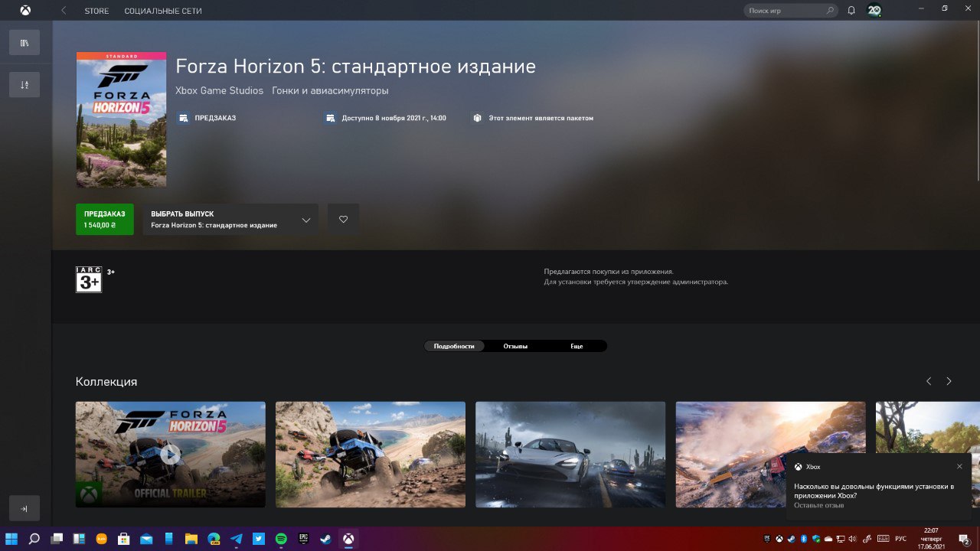Click ПРЕДЗАКАЗ status badge label
Image resolution: width=980 pixels, height=551 pixels.
[x=215, y=119]
